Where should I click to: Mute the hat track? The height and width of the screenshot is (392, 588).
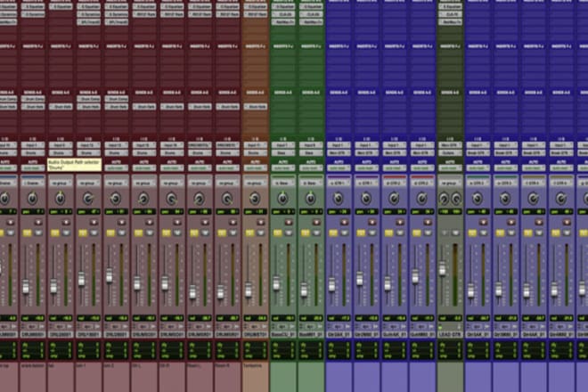pos(66,233)
